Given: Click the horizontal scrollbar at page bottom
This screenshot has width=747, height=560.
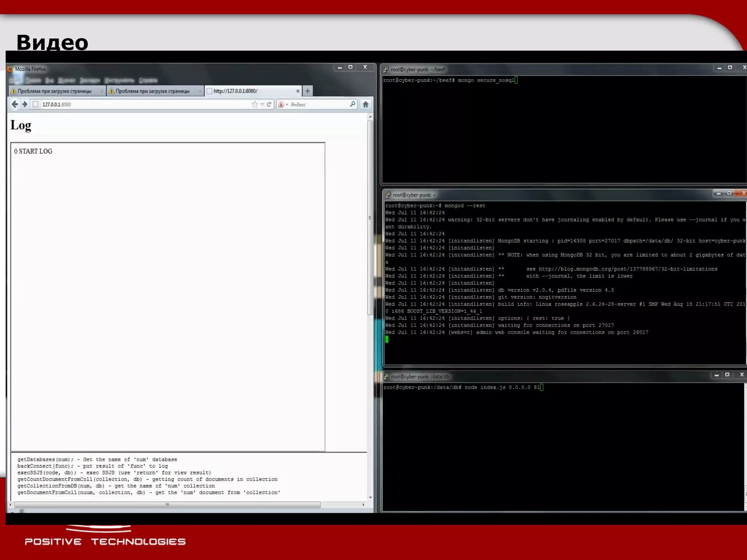Looking at the screenshot, I should [x=167, y=505].
